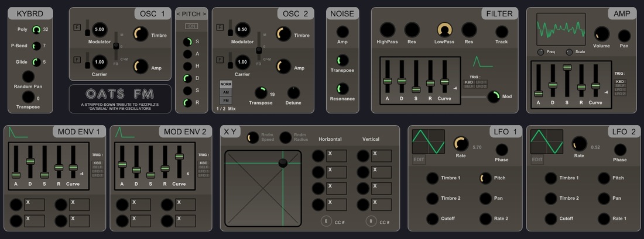Click the LFO 2 waveform display
Screen dimensions: 644x239
[x=547, y=142]
